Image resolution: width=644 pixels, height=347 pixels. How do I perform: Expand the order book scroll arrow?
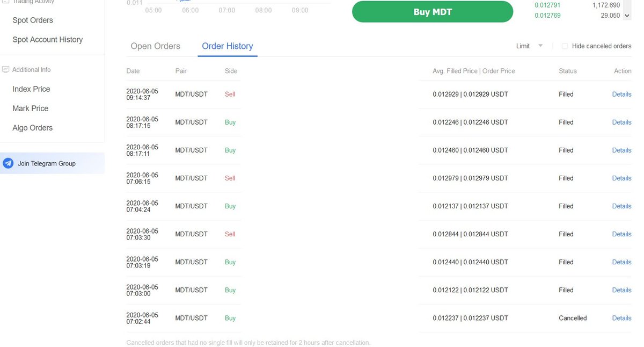(627, 16)
